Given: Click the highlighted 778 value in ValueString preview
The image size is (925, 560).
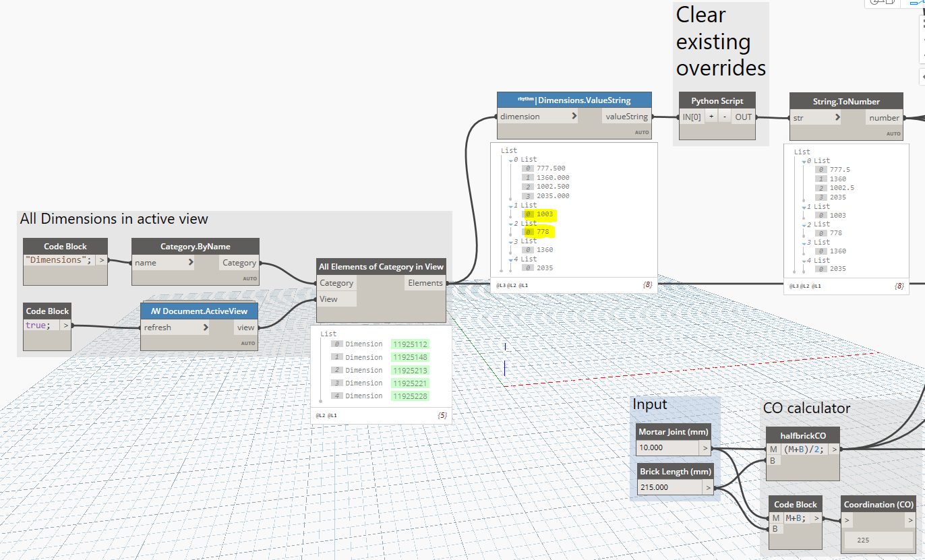Looking at the screenshot, I should pos(543,232).
